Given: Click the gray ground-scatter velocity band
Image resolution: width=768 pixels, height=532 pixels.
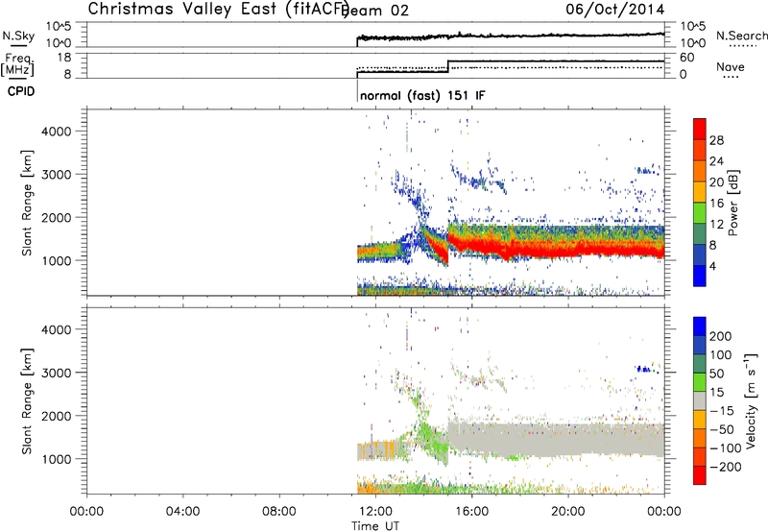Looking at the screenshot, I should coord(556,439).
